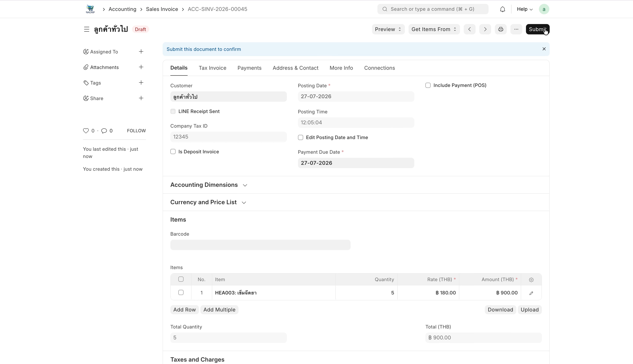Select all rows in the items table
Viewport: 633px width, 364px height.
coord(181,279)
